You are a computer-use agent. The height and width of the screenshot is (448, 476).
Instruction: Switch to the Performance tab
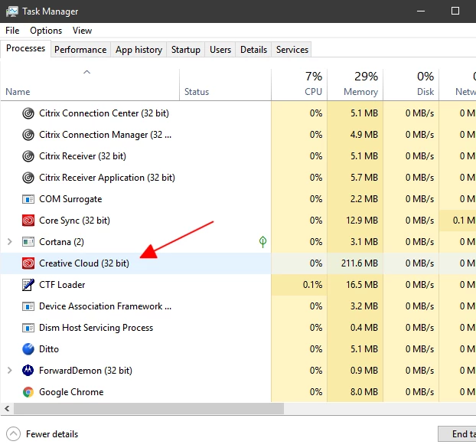pyautogui.click(x=80, y=50)
